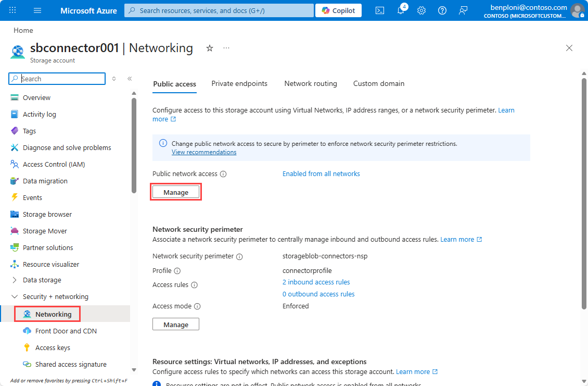Show info tooltip for Public network access
The height and width of the screenshot is (386, 588).
click(223, 174)
